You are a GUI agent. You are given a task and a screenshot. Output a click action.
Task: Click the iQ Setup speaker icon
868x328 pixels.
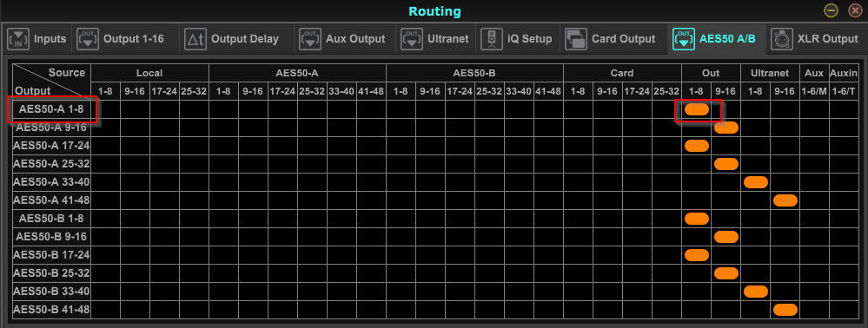(492, 39)
